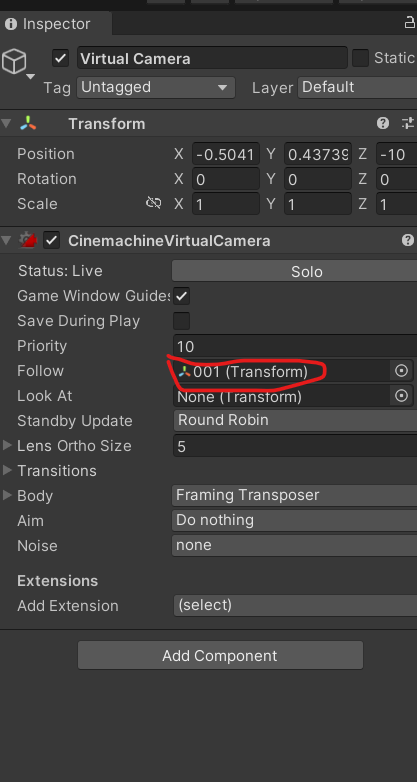Viewport: 417px width, 782px height.
Task: Select the Inspector tab
Action: [56, 23]
